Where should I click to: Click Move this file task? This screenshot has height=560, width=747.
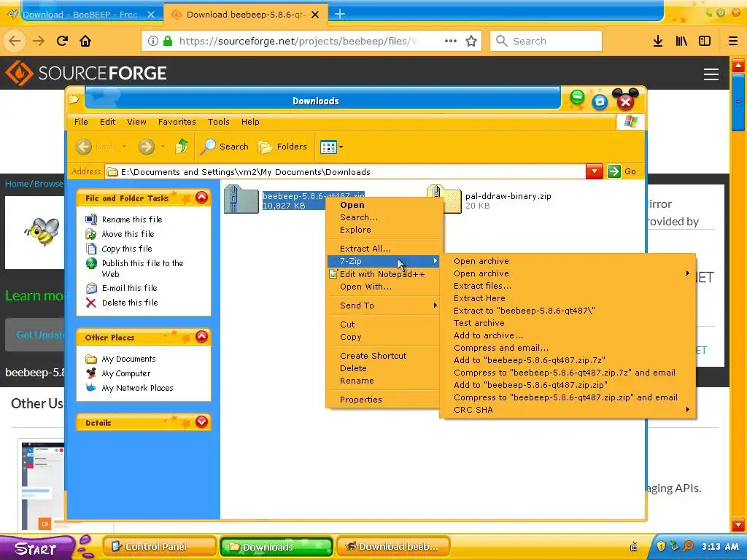click(128, 234)
